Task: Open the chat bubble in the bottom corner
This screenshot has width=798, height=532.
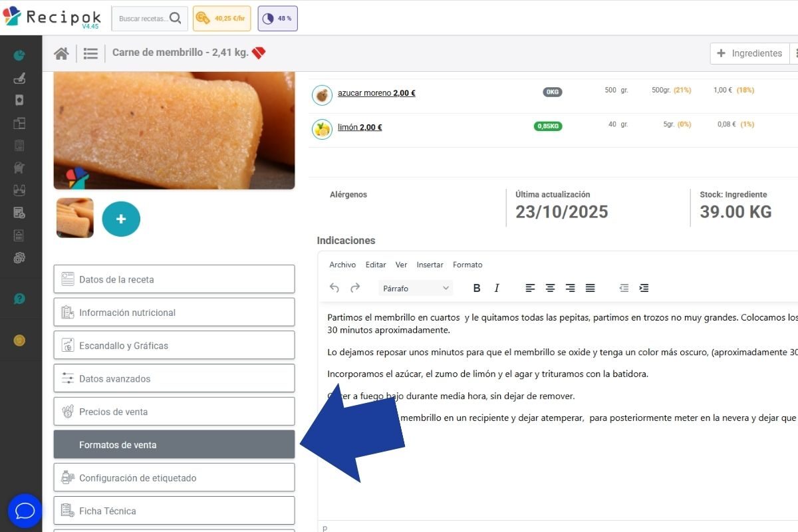Action: click(25, 511)
